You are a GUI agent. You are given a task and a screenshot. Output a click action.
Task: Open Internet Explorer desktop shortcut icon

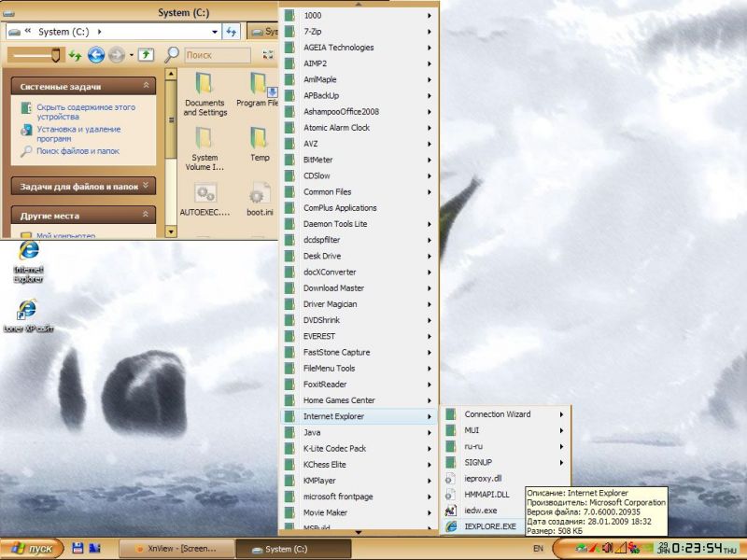coord(28,253)
